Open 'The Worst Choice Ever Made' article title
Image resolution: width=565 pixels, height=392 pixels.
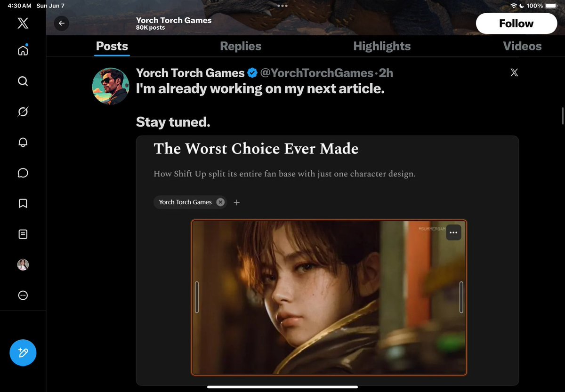(256, 149)
